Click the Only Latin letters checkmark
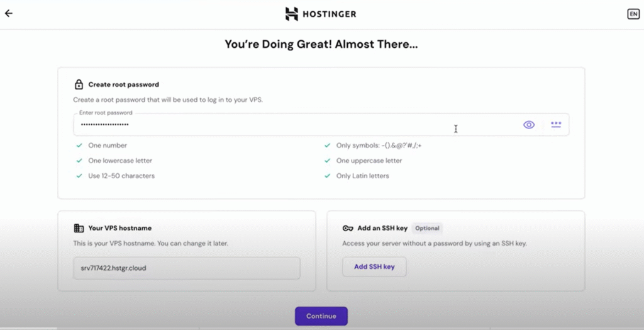Viewport: 644px width, 330px height. point(327,176)
